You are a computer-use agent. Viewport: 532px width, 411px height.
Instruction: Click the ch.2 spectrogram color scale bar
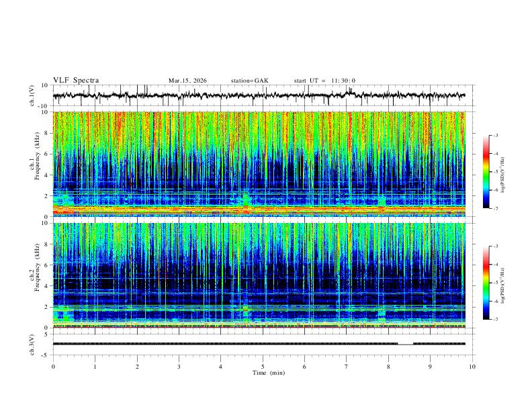(x=486, y=283)
